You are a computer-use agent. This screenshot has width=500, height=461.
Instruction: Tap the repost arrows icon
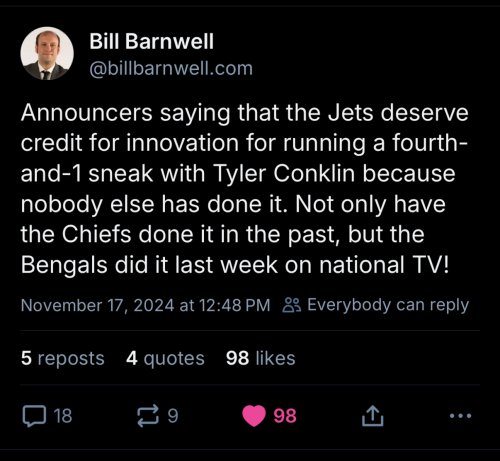(x=148, y=416)
